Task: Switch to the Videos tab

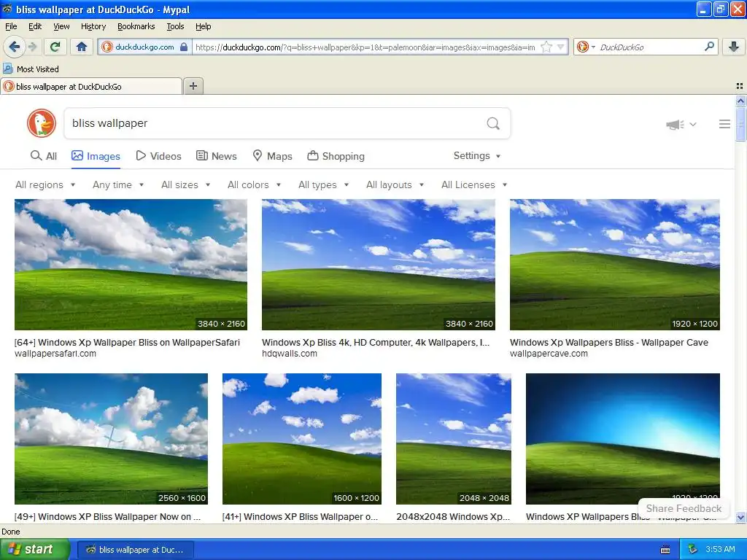Action: 158,156
